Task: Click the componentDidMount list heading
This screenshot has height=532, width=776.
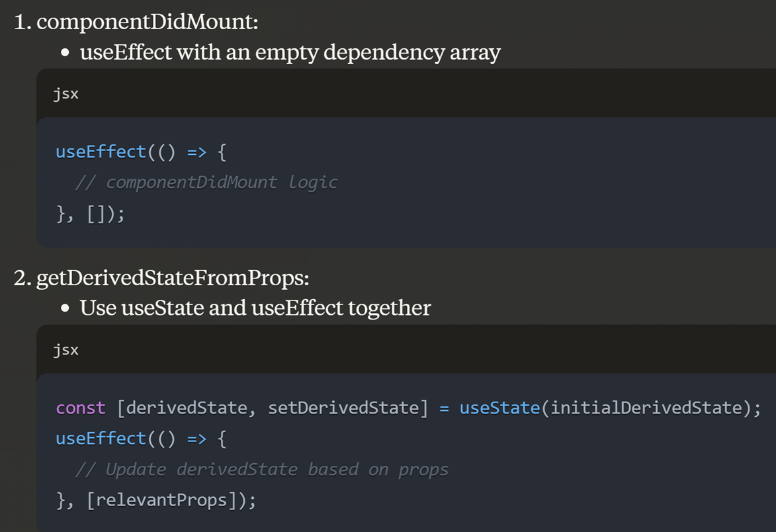Action: [147, 22]
